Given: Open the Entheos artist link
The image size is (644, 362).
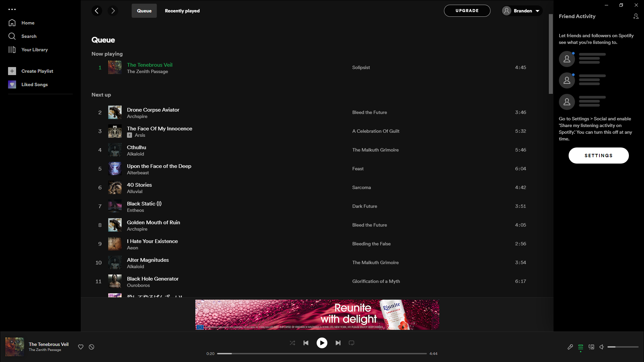Looking at the screenshot, I should tap(135, 210).
